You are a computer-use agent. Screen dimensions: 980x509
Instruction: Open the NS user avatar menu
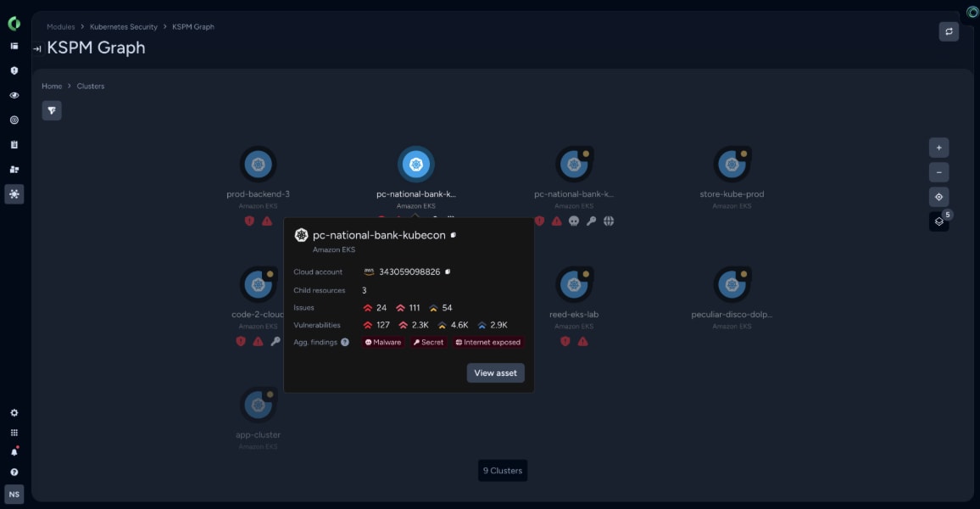14,494
